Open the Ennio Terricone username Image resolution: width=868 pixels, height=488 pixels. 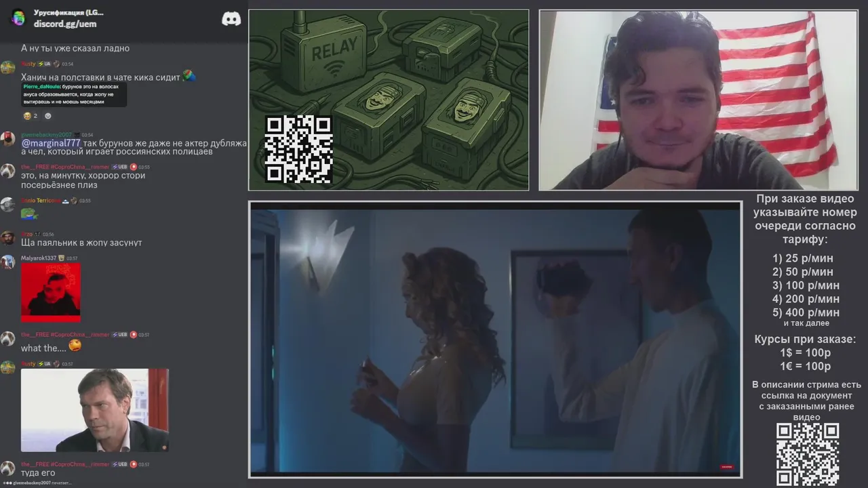40,201
